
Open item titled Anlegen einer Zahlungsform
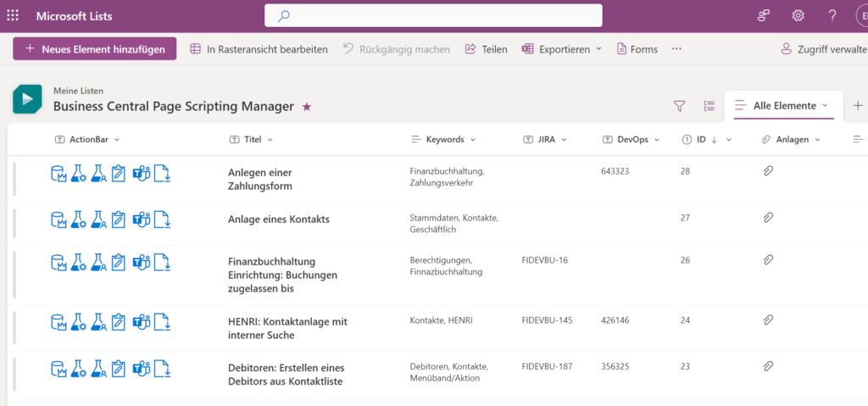(x=260, y=179)
